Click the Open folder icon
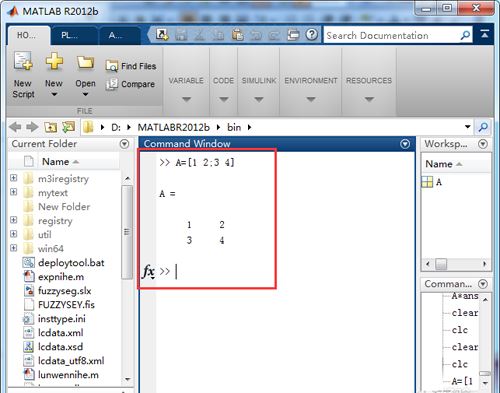Screen dimensions: 500x393 pyautogui.click(x=85, y=62)
